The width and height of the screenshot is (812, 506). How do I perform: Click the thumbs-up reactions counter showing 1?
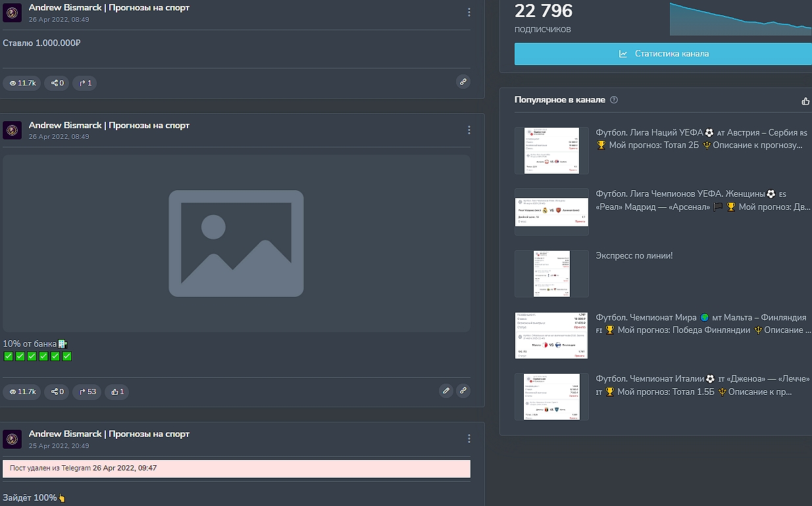point(117,392)
